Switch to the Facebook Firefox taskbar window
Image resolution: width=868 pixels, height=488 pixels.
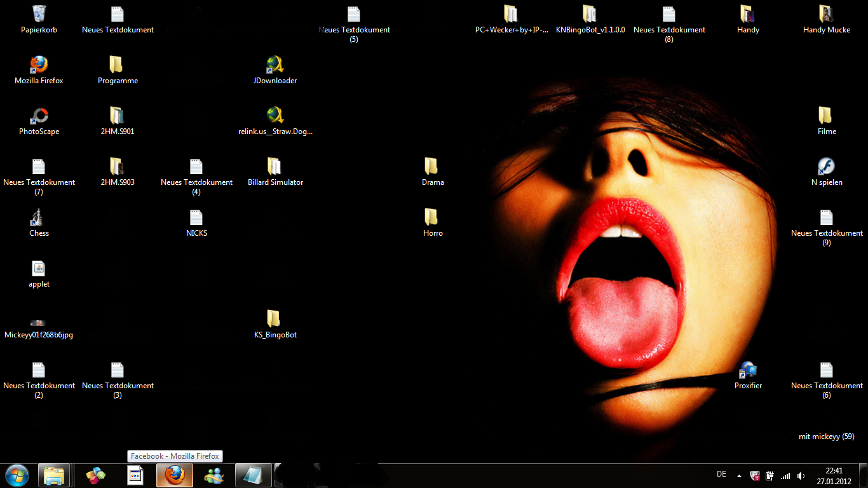click(175, 475)
